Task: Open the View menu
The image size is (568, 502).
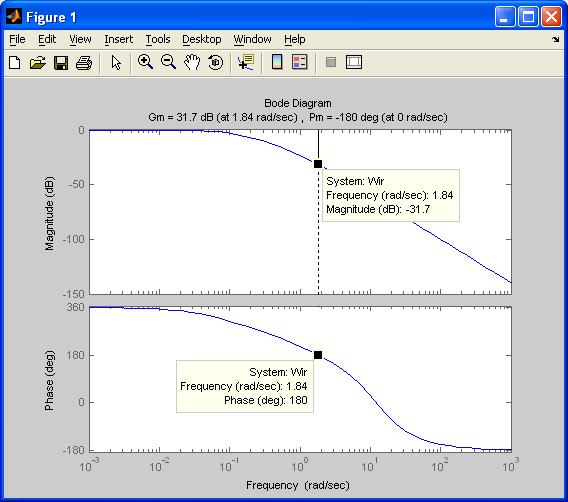Action: (x=80, y=39)
